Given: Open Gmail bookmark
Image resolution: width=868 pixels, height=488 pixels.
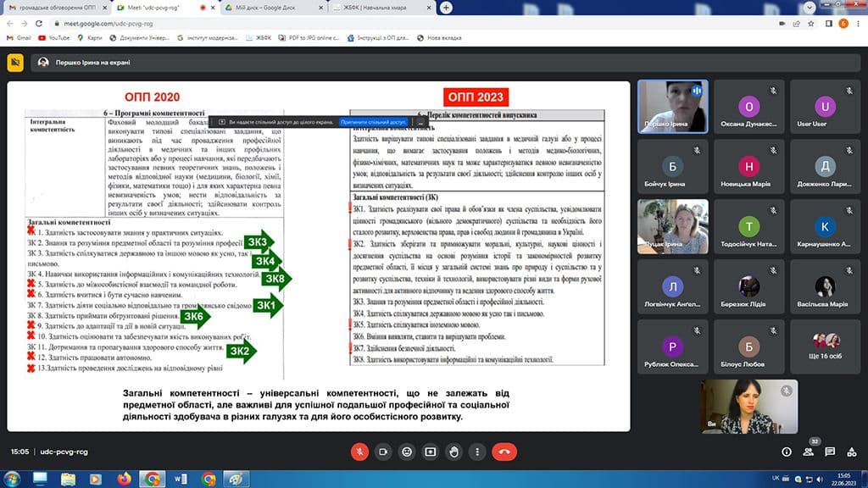Looking at the screenshot, I should (x=19, y=38).
